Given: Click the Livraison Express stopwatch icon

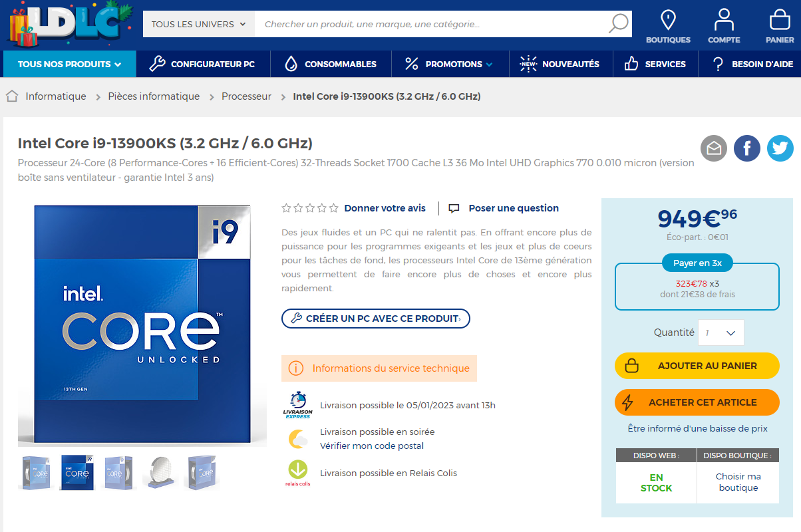Looking at the screenshot, I should (298, 405).
